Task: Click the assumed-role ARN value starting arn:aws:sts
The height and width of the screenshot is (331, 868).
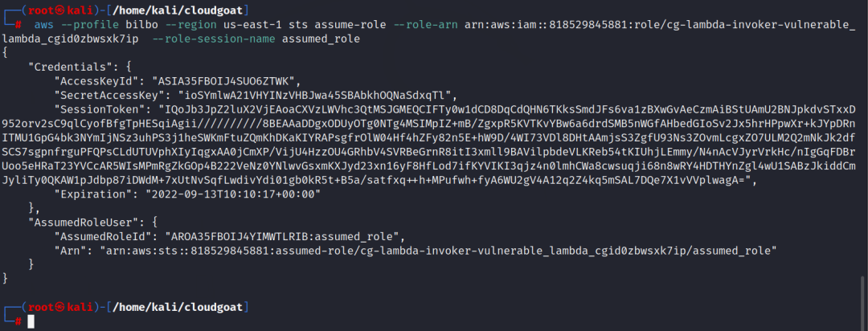Action: pos(438,251)
